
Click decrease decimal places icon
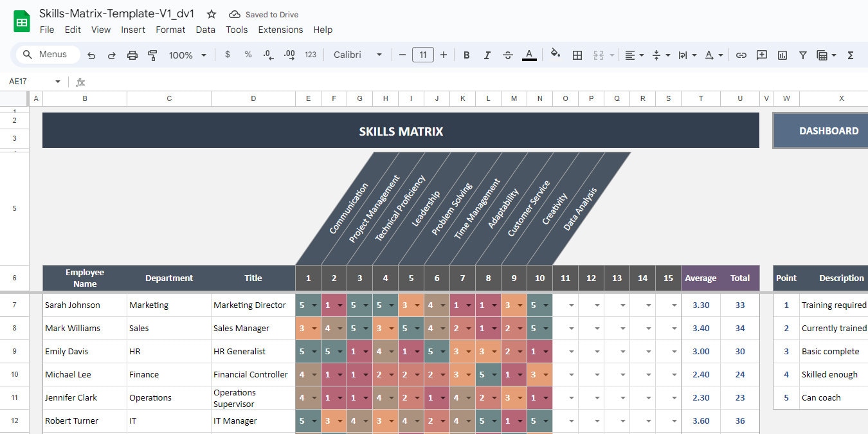[269, 55]
